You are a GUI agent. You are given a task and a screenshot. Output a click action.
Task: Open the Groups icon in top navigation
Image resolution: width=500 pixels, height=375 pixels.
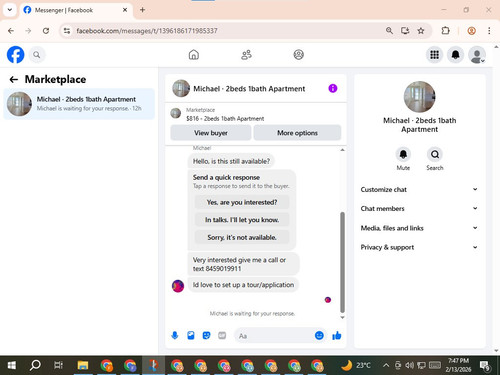[x=298, y=55]
